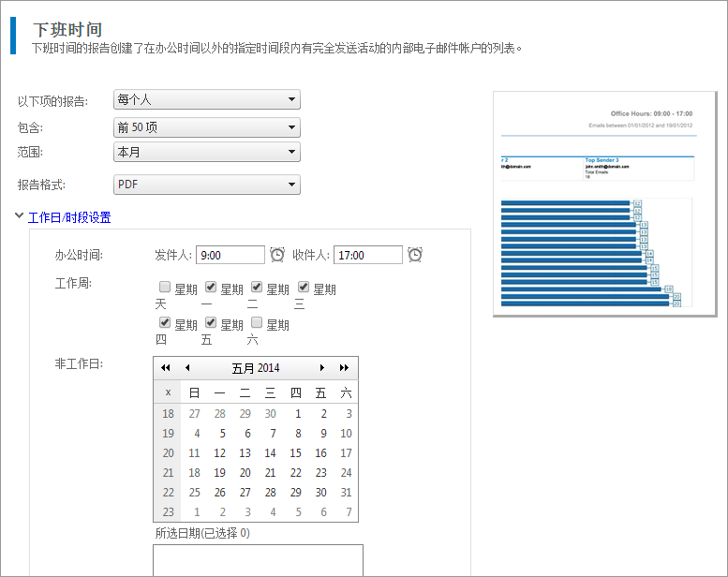
Task: Click the clock icon beside 9:00 field
Action: [x=277, y=255]
